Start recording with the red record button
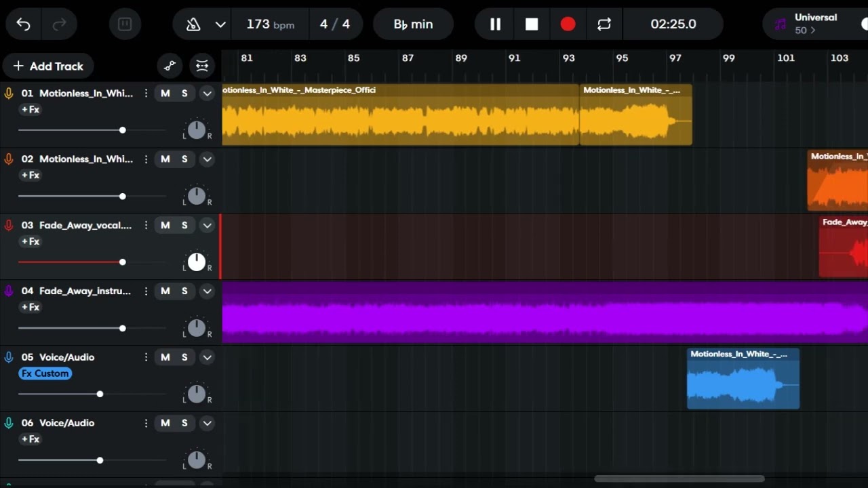868x488 pixels. tap(568, 24)
